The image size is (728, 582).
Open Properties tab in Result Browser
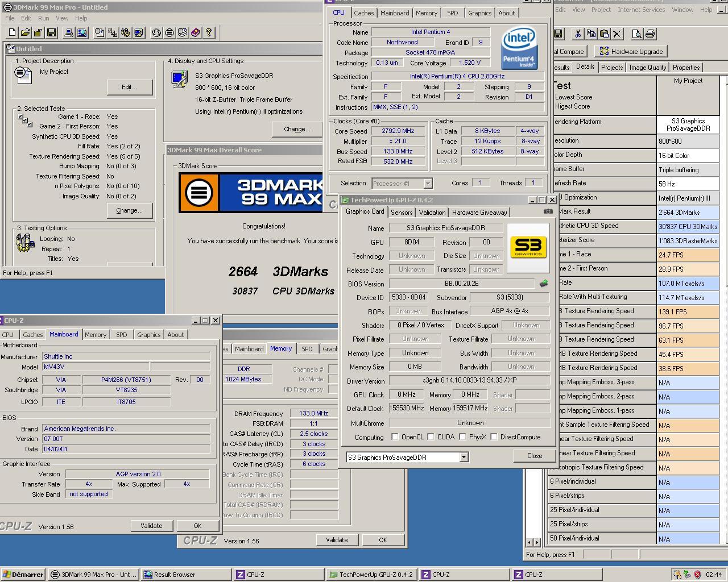click(686, 67)
